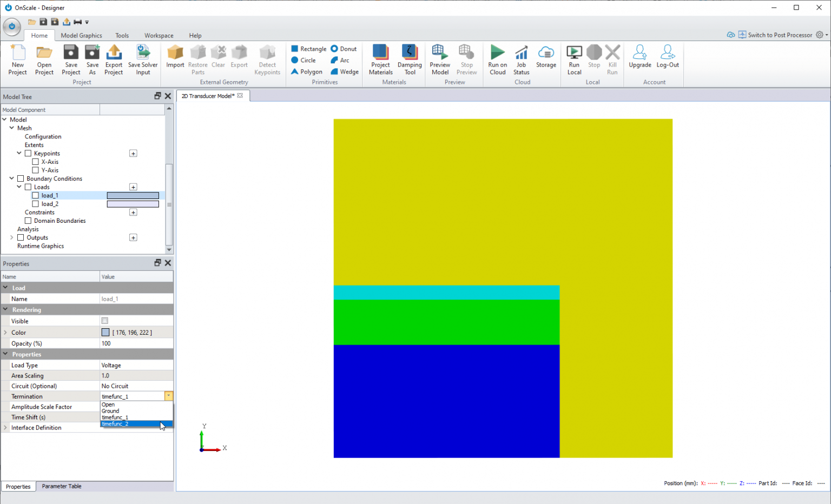
Task: Select timefunc_2 from the Termination dropdown
Action: coord(115,424)
